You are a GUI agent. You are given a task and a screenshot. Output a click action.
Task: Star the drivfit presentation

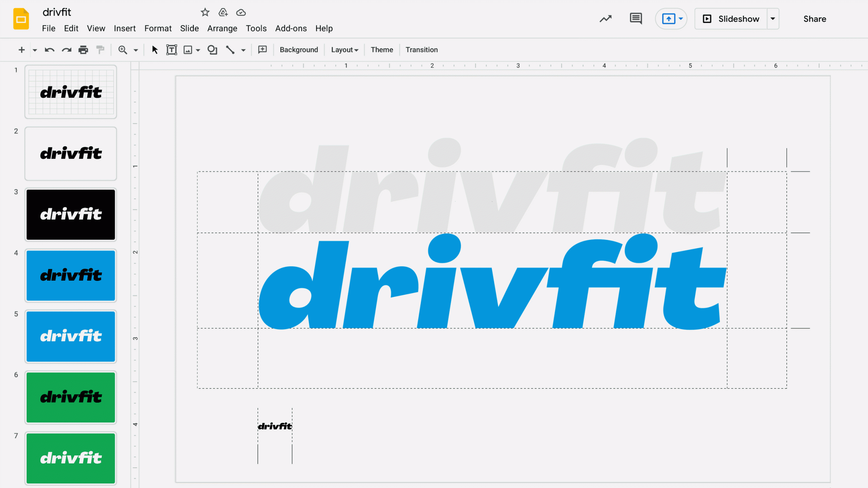click(x=205, y=12)
